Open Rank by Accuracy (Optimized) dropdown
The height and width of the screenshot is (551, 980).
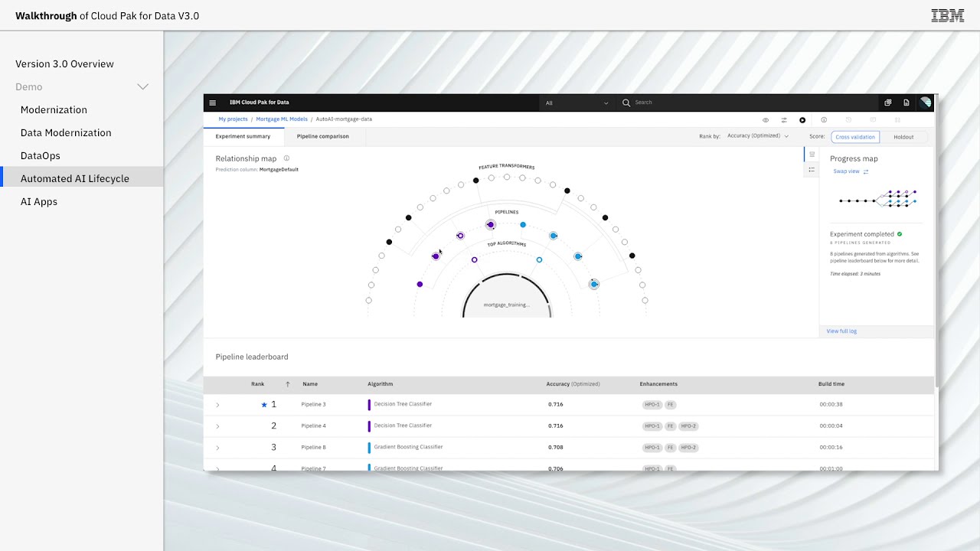757,136
